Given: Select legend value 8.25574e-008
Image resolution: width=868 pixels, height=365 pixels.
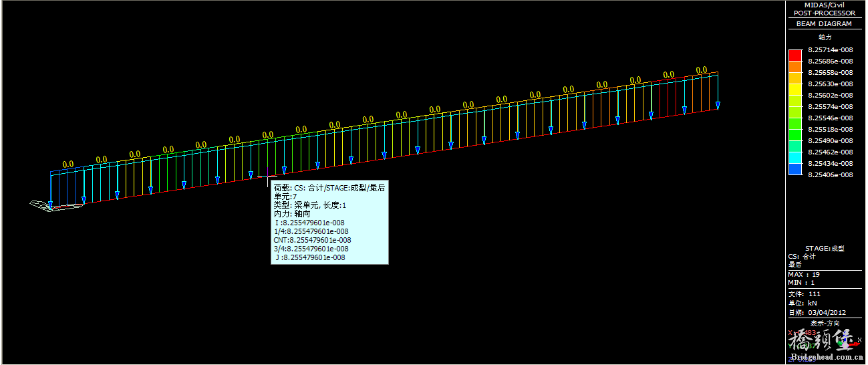Looking at the screenshot, I should [831, 106].
